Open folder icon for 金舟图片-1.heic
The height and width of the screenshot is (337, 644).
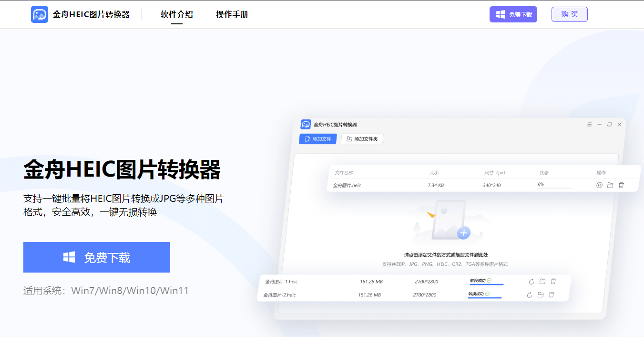coord(542,282)
